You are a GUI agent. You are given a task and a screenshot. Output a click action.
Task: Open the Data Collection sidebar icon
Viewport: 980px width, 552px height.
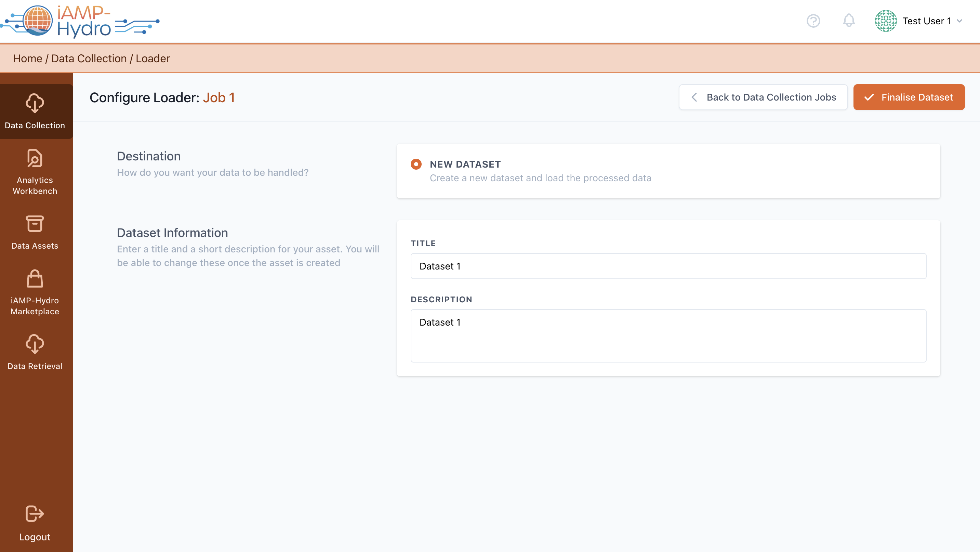click(x=35, y=104)
